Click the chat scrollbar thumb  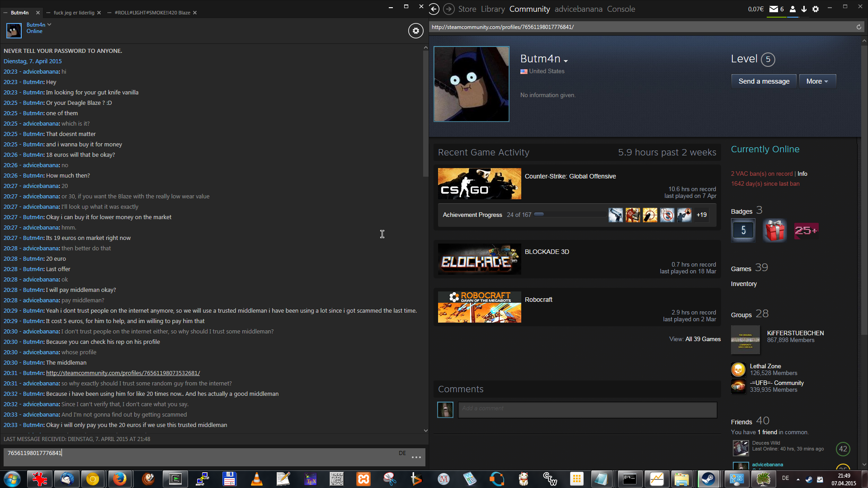coord(425,113)
